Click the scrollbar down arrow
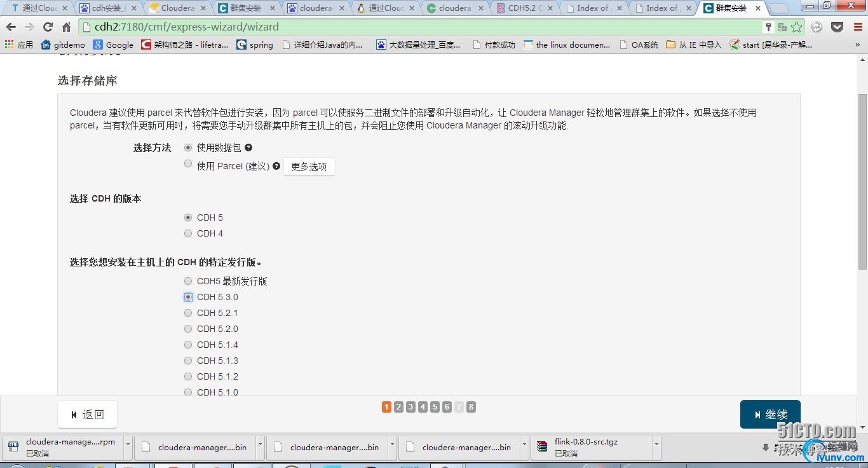Screen dimensions: 868x468 [x=862, y=427]
